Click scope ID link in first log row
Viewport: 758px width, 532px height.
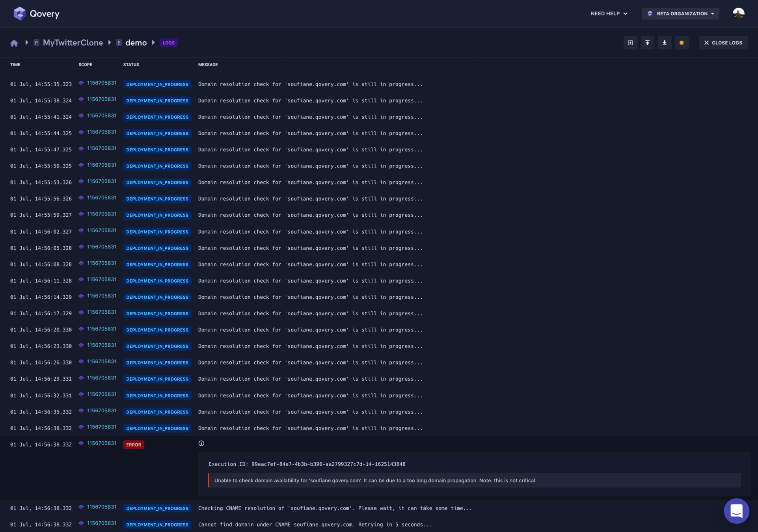click(101, 83)
